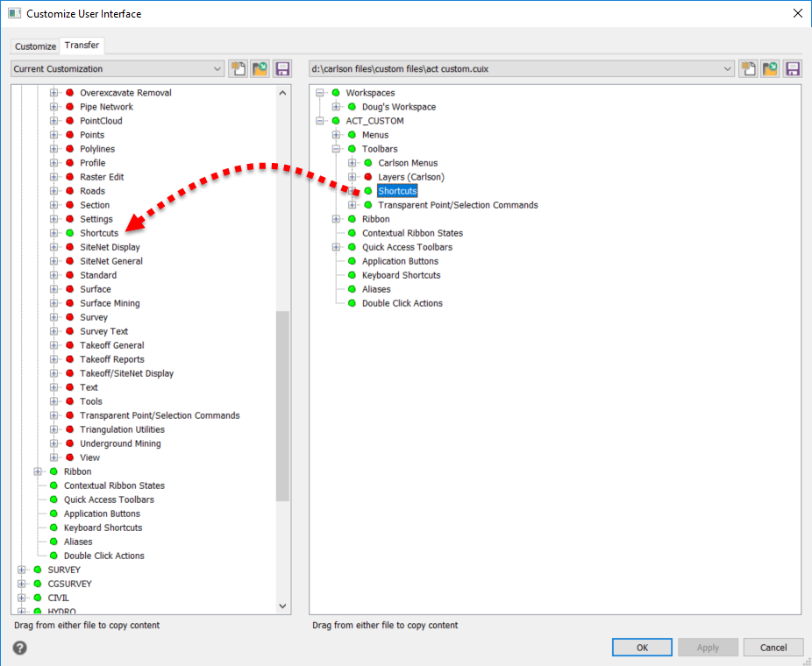The width and height of the screenshot is (812, 666).
Task: Select the Settings toolbar item
Action: click(96, 219)
